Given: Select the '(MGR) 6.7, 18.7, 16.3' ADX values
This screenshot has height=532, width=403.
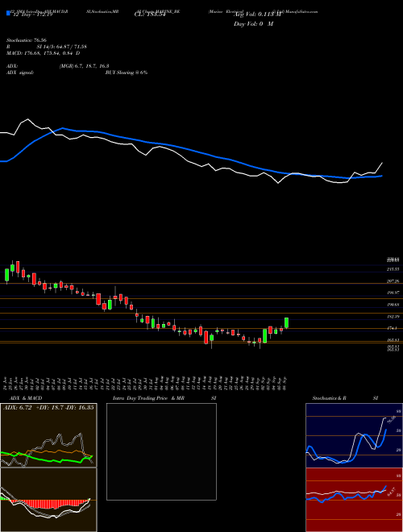Looking at the screenshot, I should [x=84, y=66].
